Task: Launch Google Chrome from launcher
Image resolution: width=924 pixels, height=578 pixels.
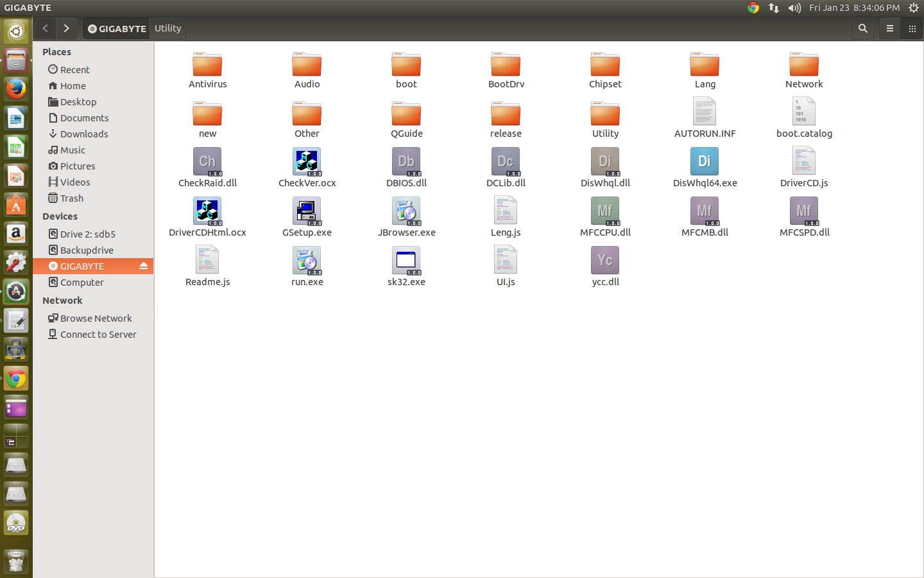Action: [16, 378]
